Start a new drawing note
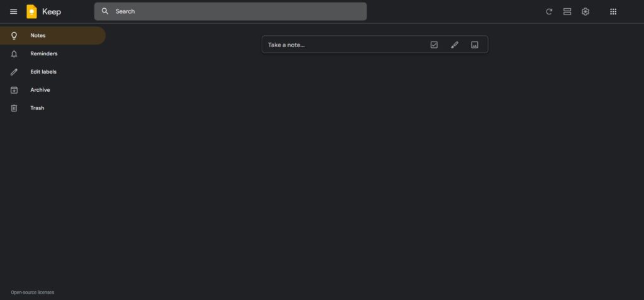644x300 pixels. coord(454,45)
